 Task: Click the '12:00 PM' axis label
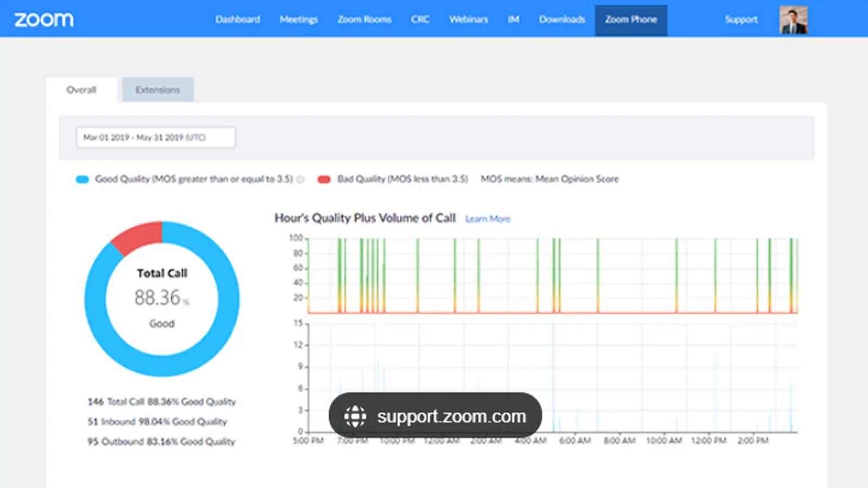tap(709, 441)
